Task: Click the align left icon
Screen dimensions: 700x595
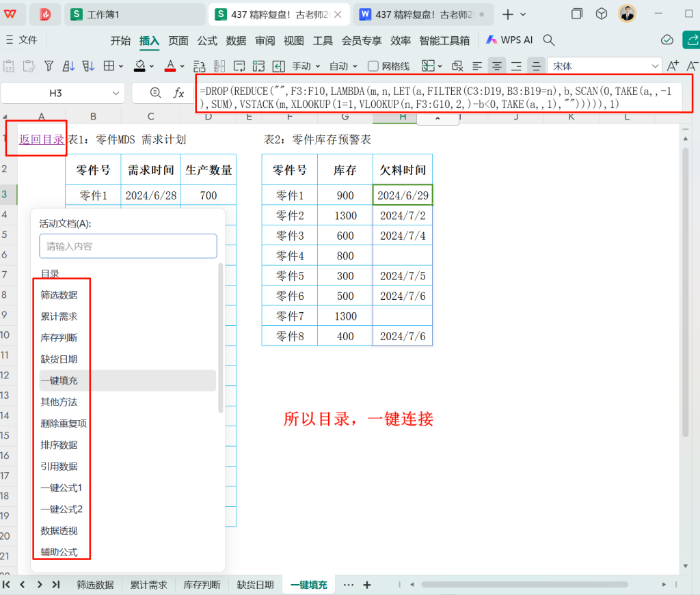Action: tap(476, 66)
